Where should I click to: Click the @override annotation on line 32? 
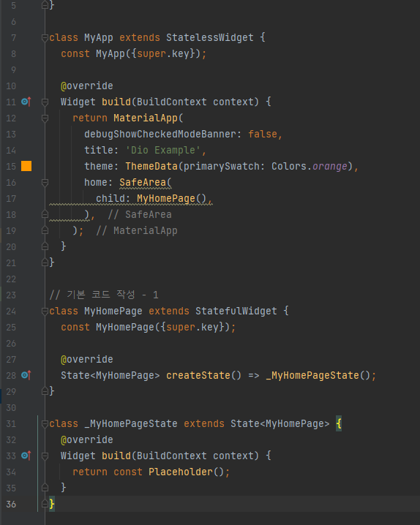click(87, 439)
